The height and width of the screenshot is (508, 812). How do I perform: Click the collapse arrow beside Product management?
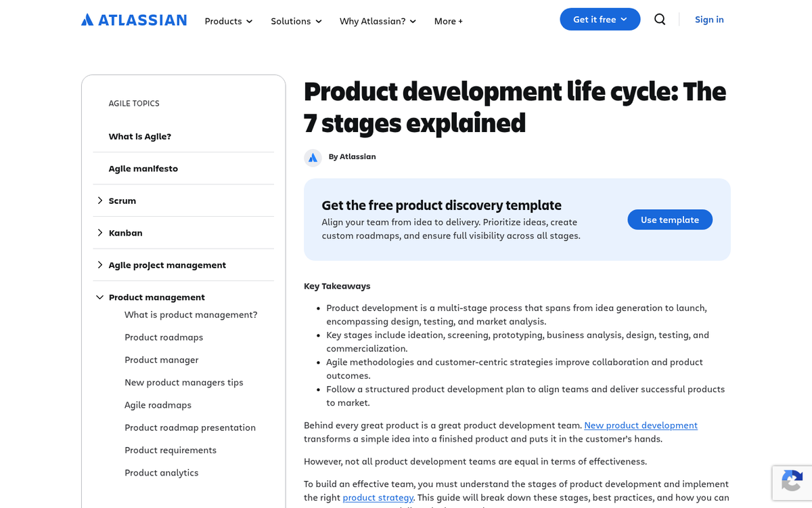[99, 297]
